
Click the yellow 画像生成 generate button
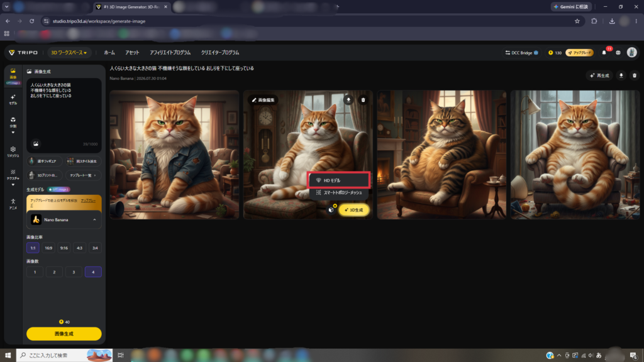tap(64, 334)
